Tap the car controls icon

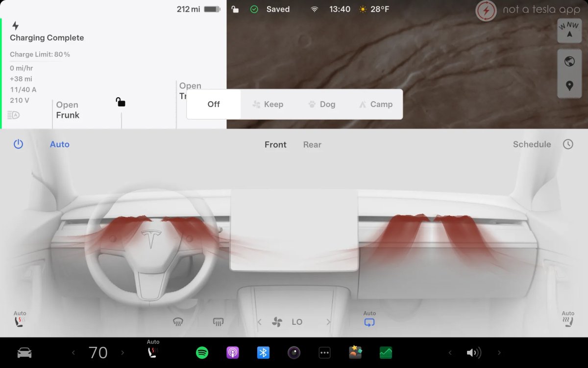pos(24,353)
